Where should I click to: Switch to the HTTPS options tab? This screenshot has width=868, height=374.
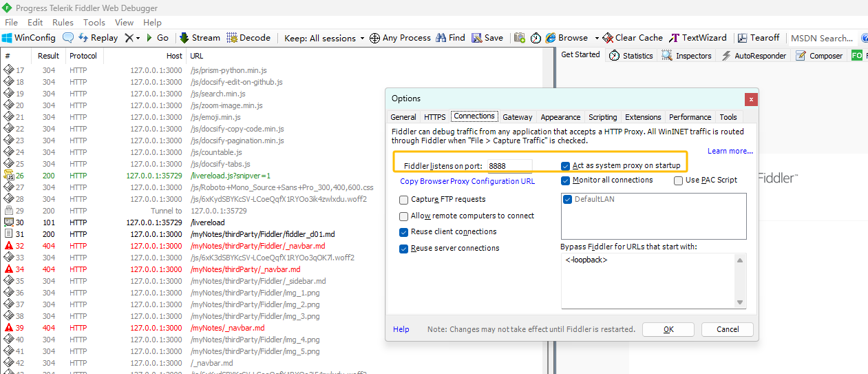[434, 117]
